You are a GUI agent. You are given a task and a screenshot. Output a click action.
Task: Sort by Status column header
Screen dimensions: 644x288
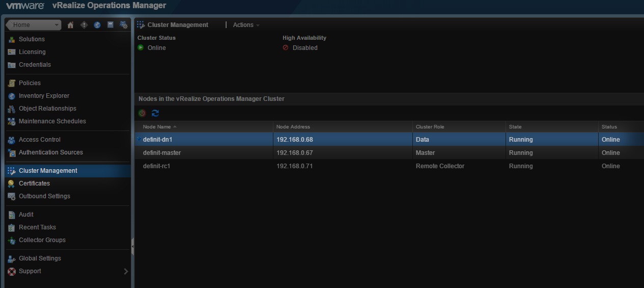(621, 126)
